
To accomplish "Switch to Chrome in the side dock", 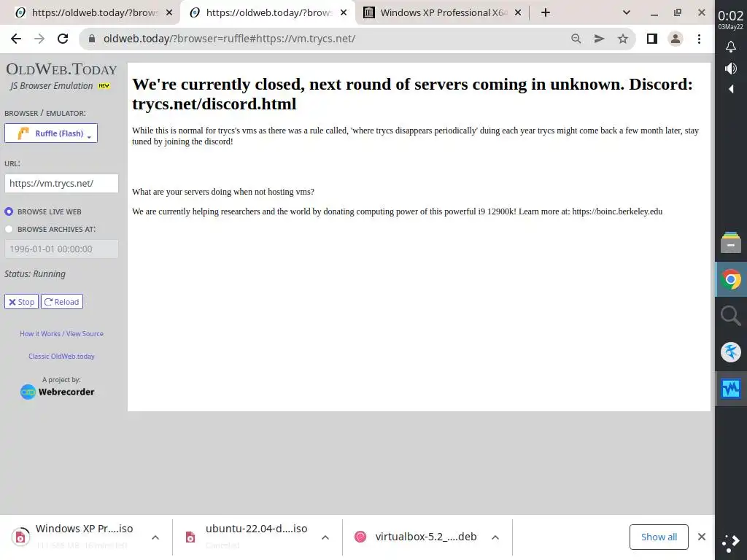I will pyautogui.click(x=731, y=279).
